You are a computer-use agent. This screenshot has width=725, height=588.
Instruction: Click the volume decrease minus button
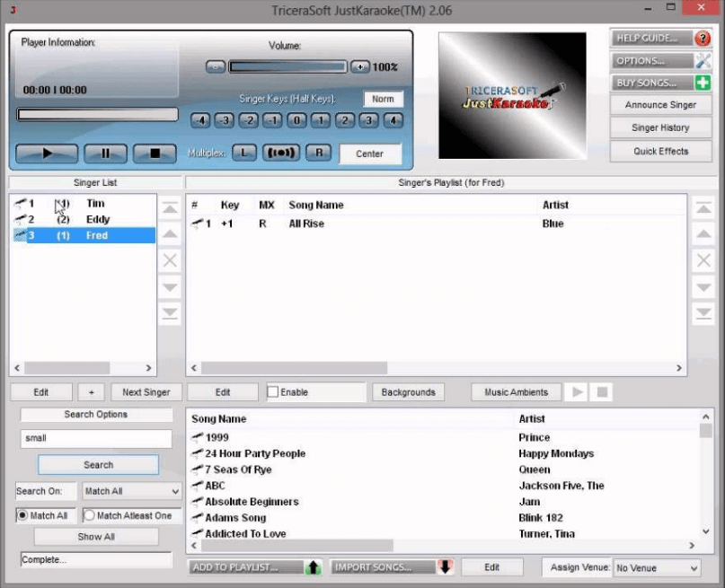click(215, 66)
